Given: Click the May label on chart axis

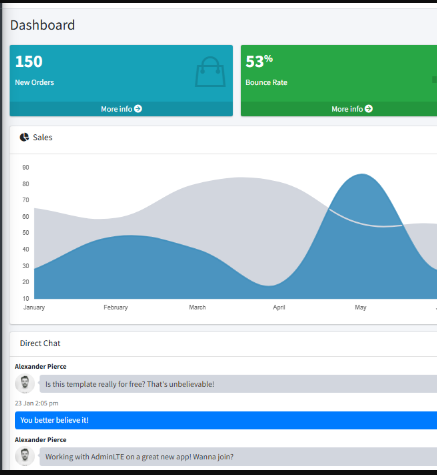Looking at the screenshot, I should (x=360, y=307).
